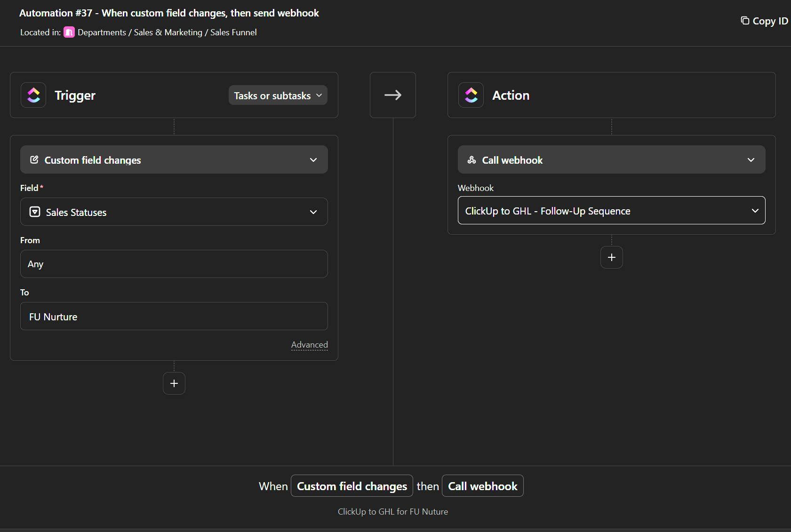The height and width of the screenshot is (532, 791).
Task: Click the ClickUp logo in Trigger header
Action: point(33,95)
